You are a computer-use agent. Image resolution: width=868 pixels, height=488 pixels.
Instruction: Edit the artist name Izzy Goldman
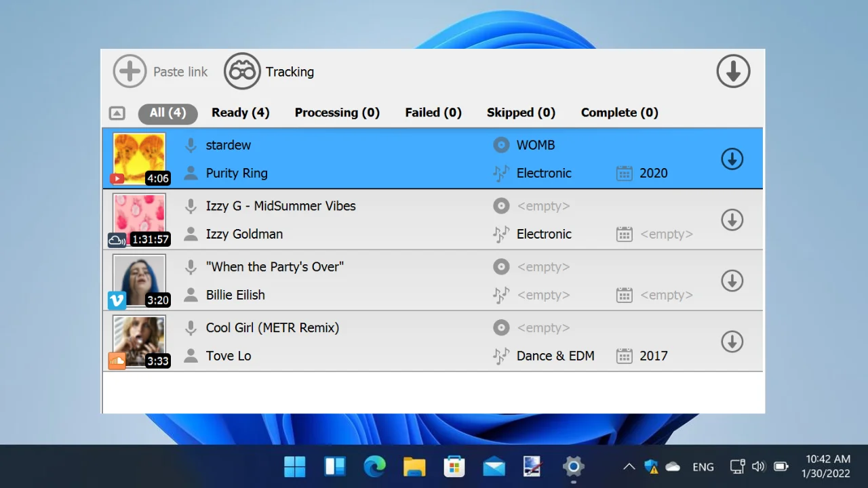[x=244, y=234]
